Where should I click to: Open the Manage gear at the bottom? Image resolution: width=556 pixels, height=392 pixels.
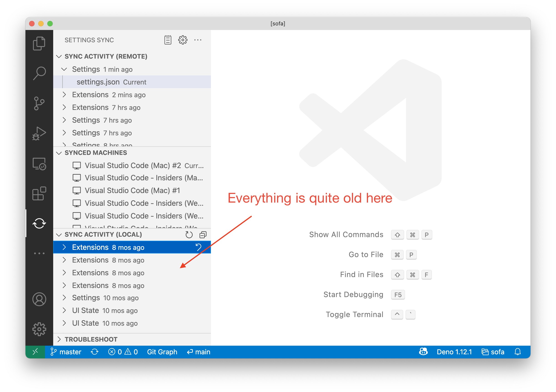39,329
